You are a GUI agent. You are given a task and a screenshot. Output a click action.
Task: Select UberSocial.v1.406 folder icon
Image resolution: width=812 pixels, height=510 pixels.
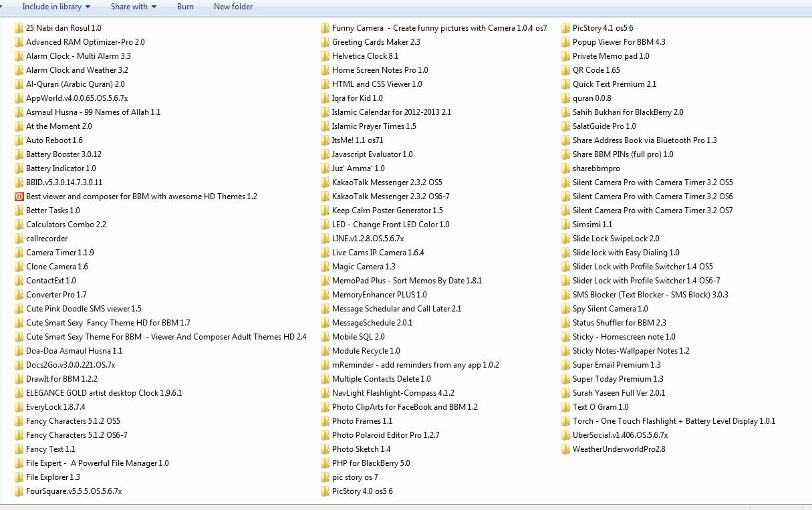(x=565, y=435)
